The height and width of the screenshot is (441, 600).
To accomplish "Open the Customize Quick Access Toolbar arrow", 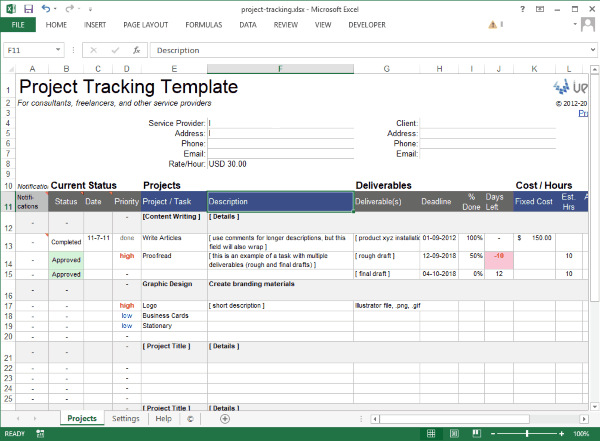I will point(90,9).
